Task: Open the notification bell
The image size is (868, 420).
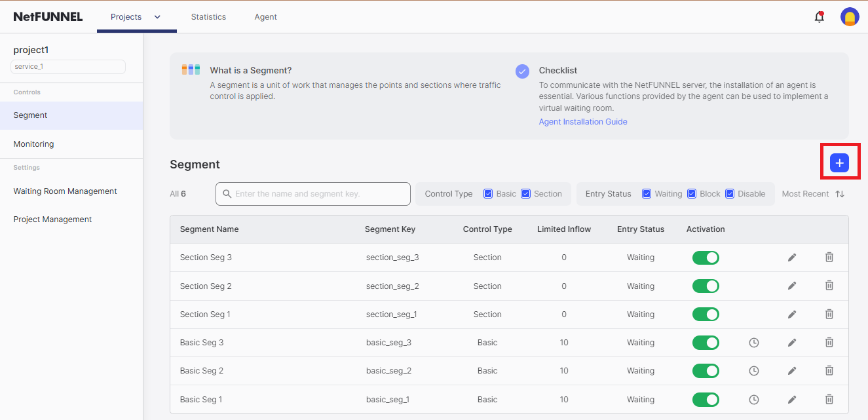Action: click(819, 16)
